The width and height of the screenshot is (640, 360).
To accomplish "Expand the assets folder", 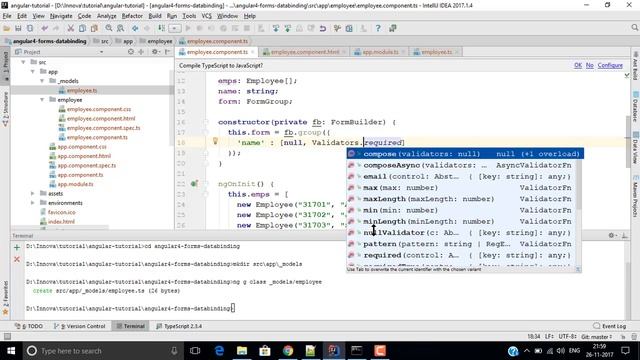I will 33,193.
